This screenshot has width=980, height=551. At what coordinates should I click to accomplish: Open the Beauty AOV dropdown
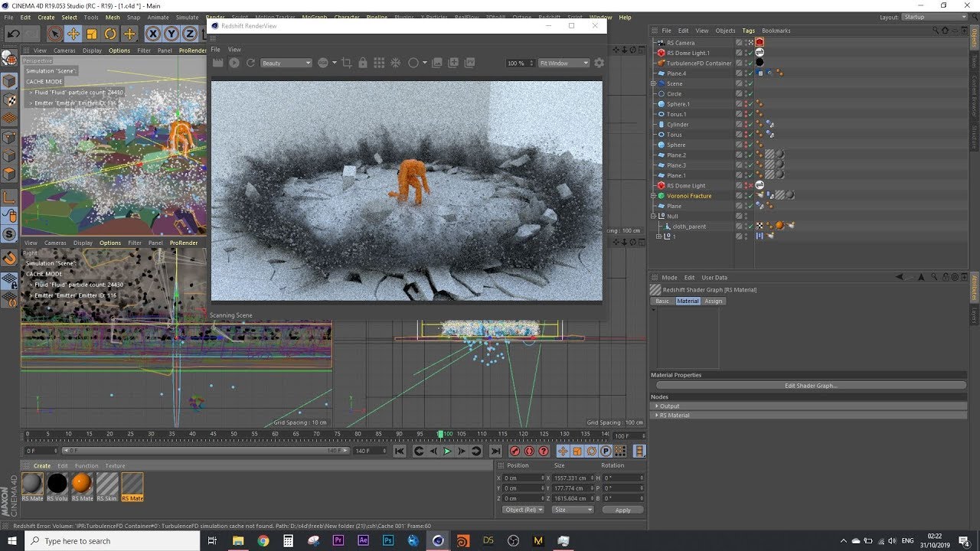[x=286, y=63]
